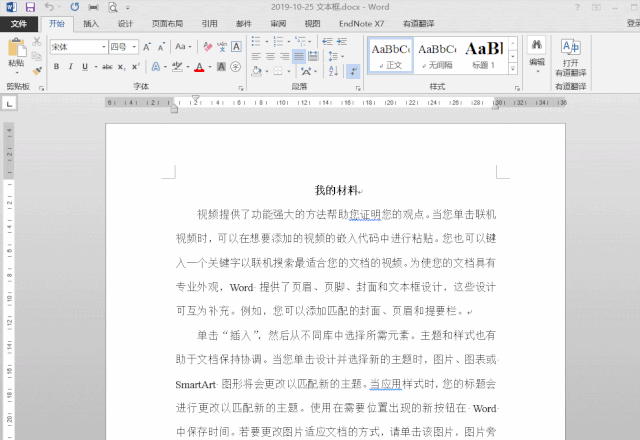Click the Paste clipboard icon
640x440 pixels.
tap(16, 48)
